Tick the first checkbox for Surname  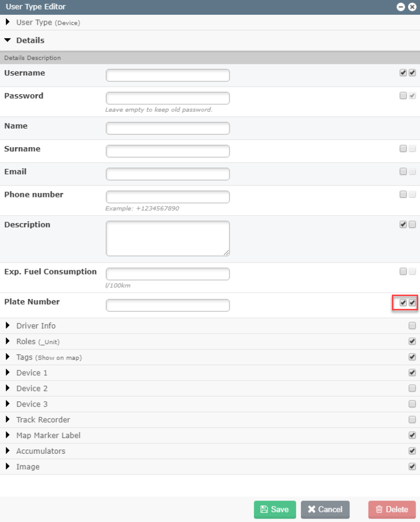pos(403,148)
